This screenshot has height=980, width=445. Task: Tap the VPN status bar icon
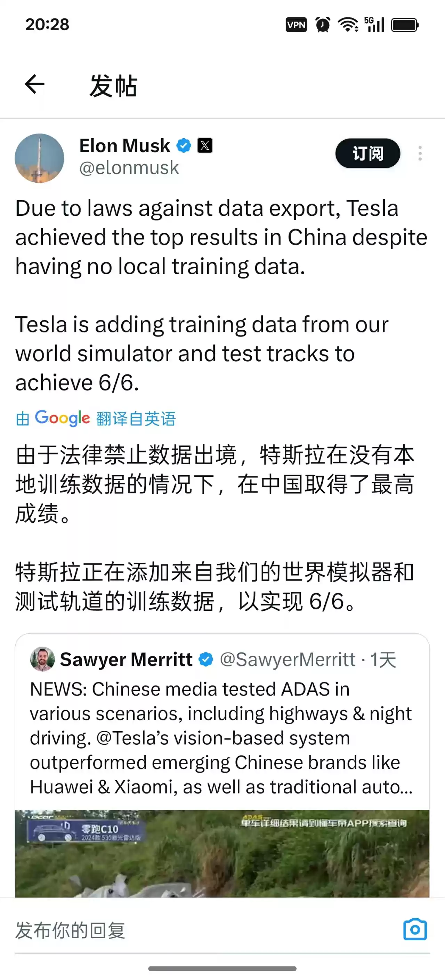pyautogui.click(x=296, y=25)
